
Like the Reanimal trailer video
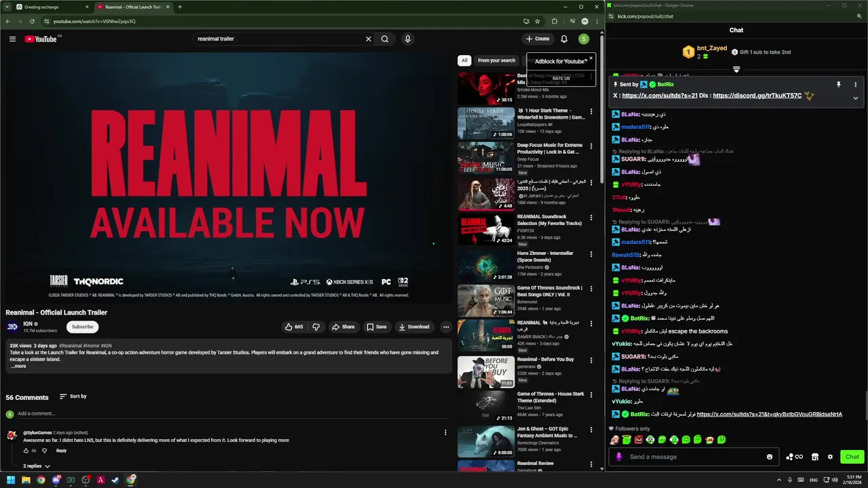click(x=294, y=327)
